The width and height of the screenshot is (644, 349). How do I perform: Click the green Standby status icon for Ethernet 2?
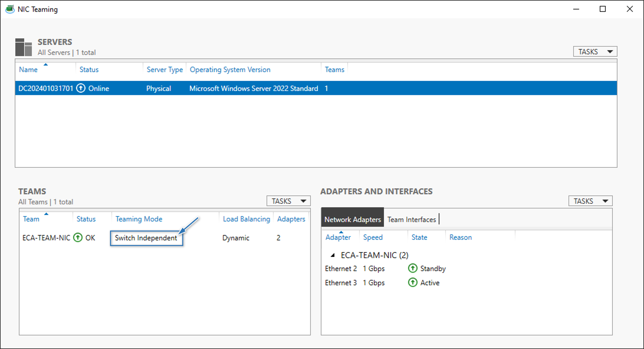pyautogui.click(x=413, y=268)
